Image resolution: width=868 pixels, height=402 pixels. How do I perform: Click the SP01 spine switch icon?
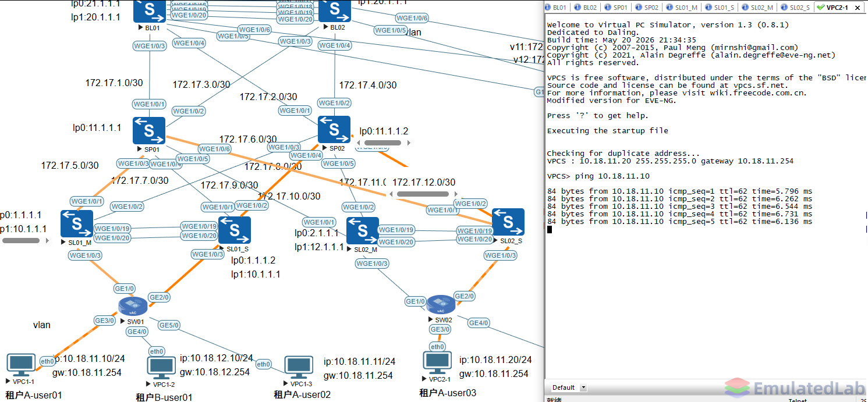[149, 131]
